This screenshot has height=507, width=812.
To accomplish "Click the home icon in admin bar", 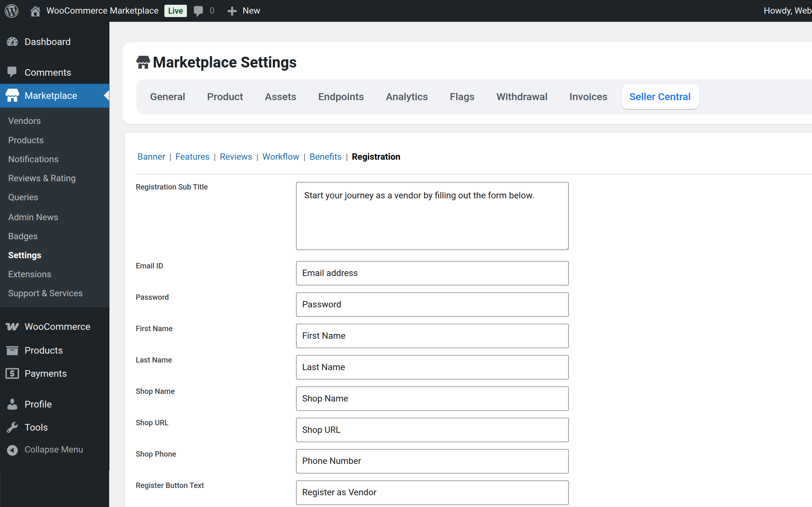I will coord(35,11).
